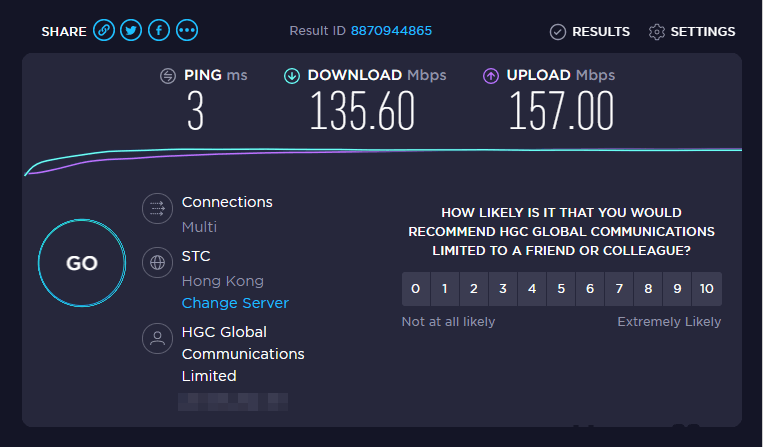Share result on Twitter

tap(131, 31)
